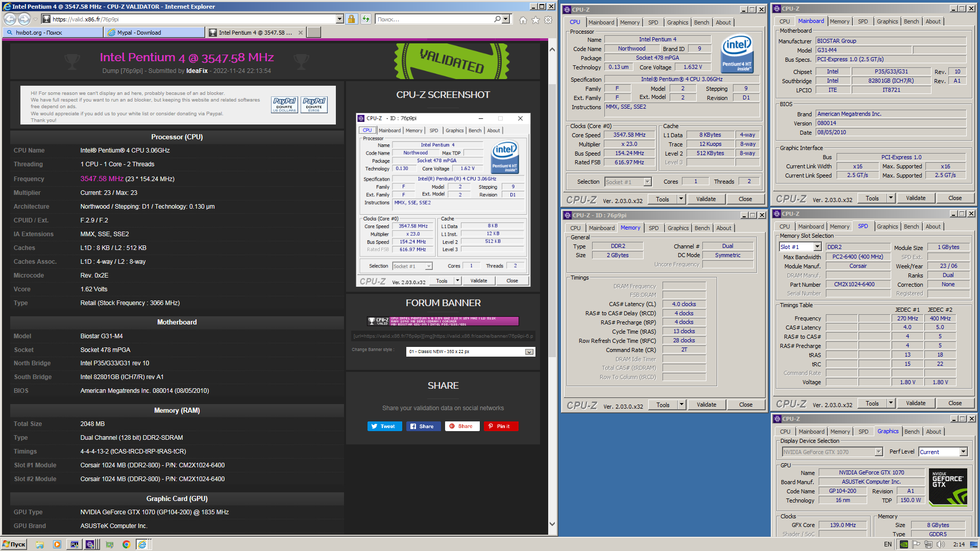
Task: Click the Facebook Share button
Action: 423,427
